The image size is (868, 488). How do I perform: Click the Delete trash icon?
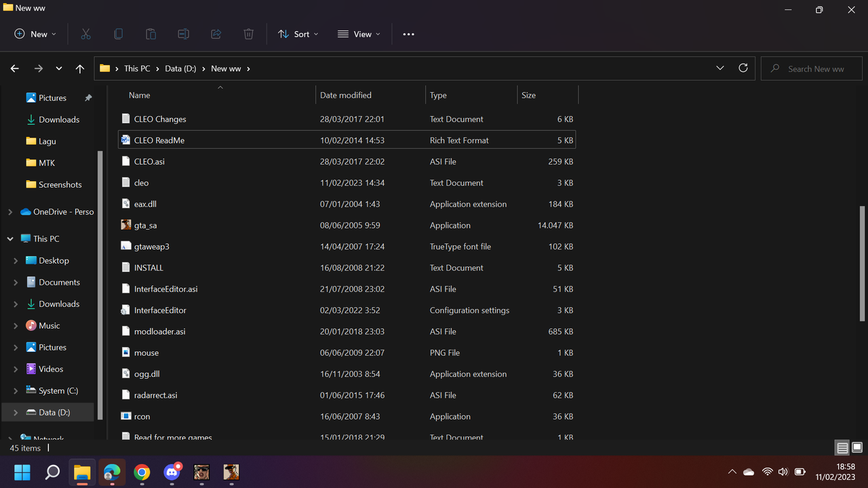248,34
